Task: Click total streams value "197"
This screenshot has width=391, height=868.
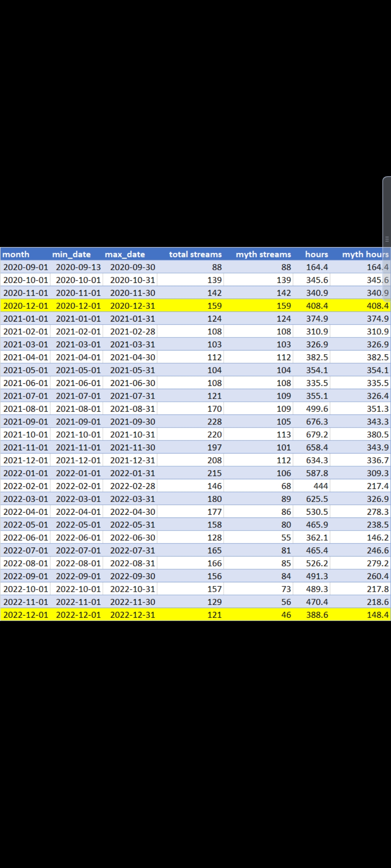Action: (215, 447)
